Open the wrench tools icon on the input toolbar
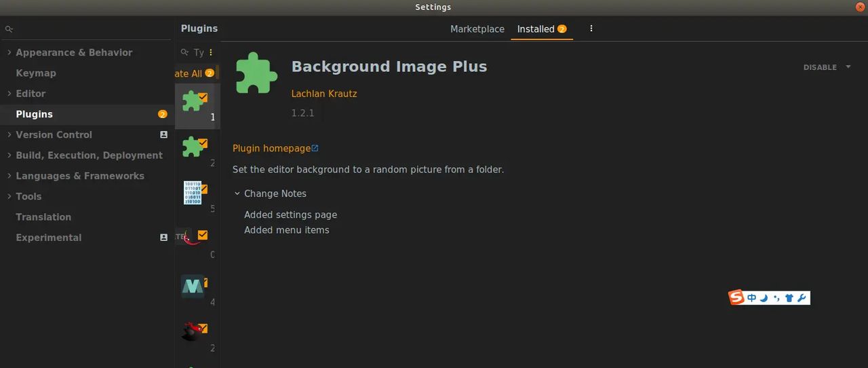 (802, 298)
